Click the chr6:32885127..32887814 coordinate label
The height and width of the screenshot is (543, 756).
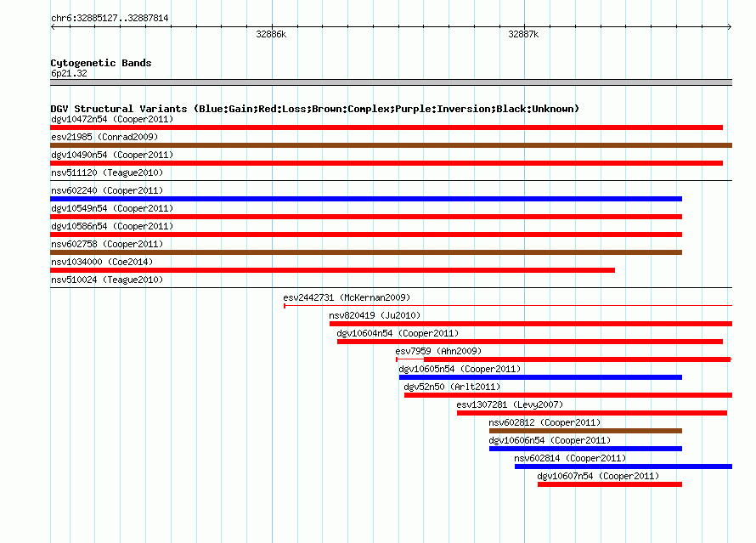point(110,19)
